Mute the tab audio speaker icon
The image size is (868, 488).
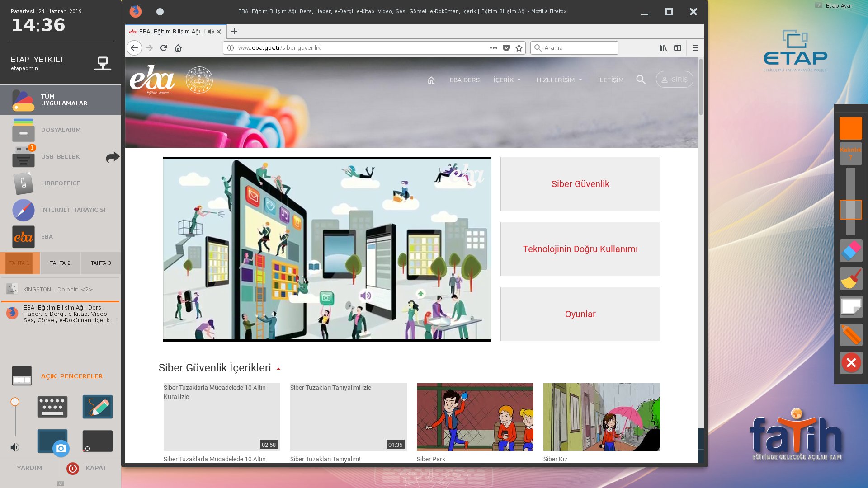[211, 32]
